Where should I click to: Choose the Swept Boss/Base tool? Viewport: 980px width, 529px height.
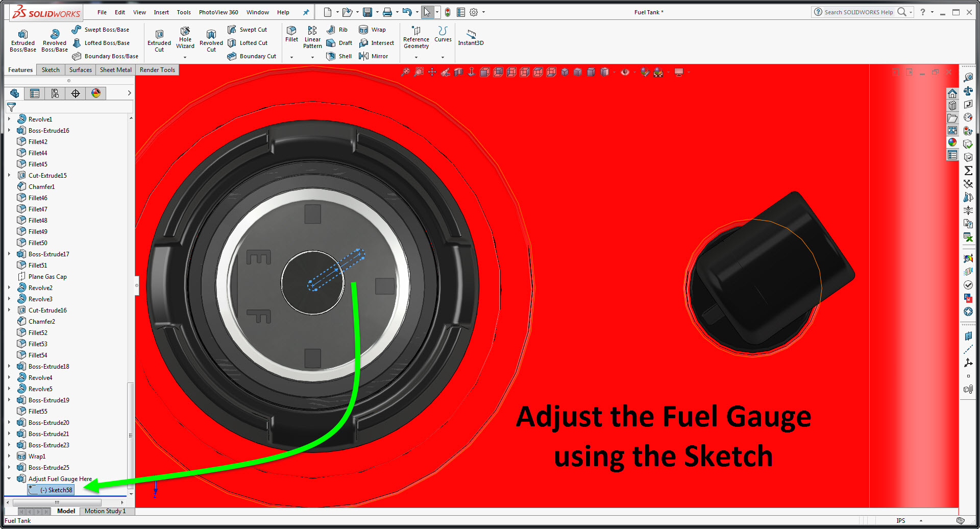(101, 30)
